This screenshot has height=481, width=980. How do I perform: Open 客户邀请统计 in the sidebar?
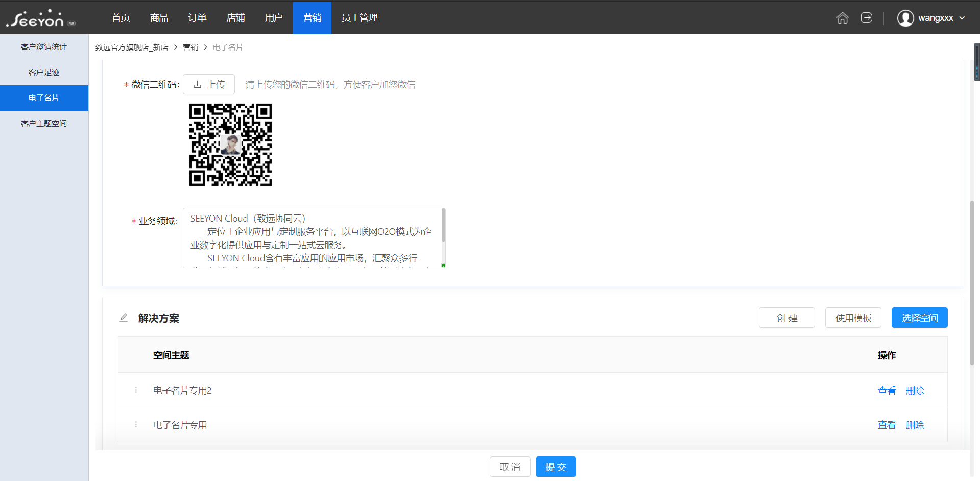pos(44,47)
